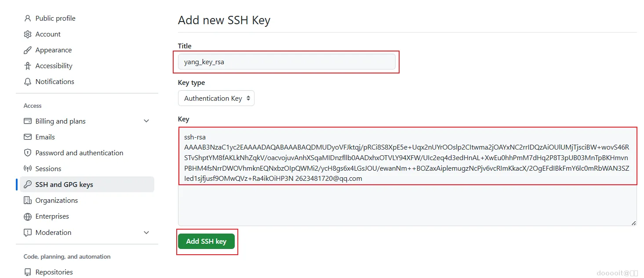Click the shield icon for Password and authentication
The width and height of the screenshot is (644, 278).
pyautogui.click(x=28, y=153)
